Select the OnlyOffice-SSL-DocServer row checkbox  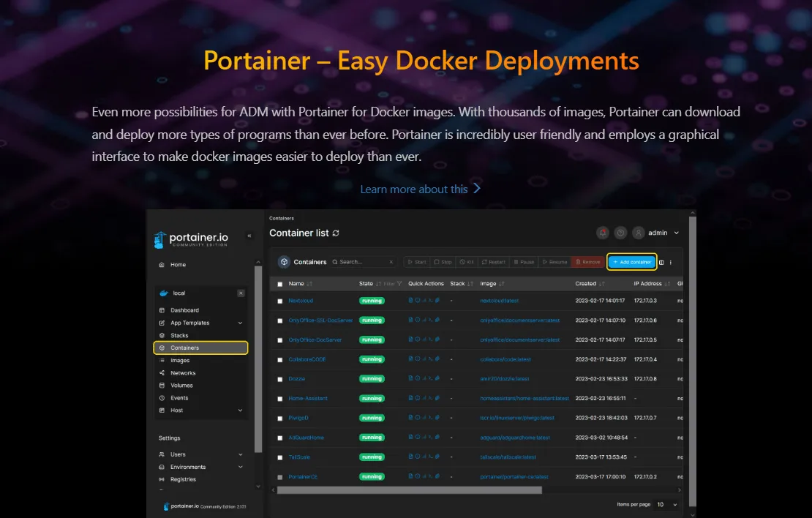(x=280, y=320)
